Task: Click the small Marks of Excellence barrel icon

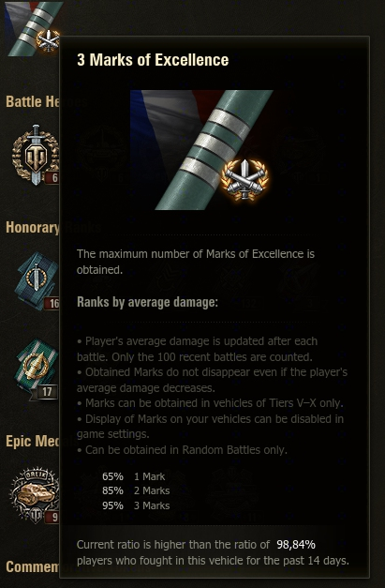Action: (x=32, y=28)
